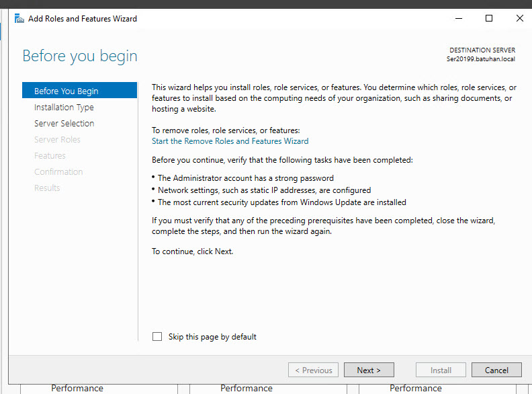The height and width of the screenshot is (394, 532).
Task: Click the rightmost Performance item behind the wizard
Action: pyautogui.click(x=416, y=389)
